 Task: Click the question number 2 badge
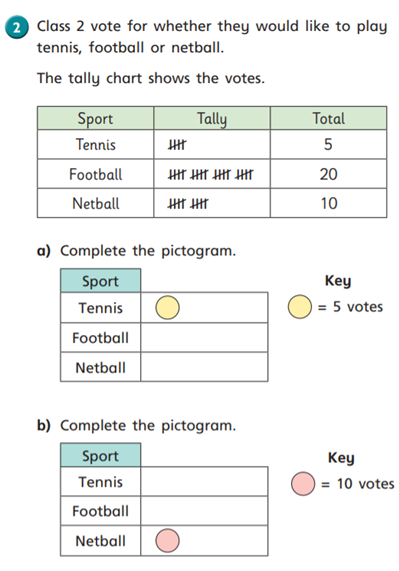(16, 27)
